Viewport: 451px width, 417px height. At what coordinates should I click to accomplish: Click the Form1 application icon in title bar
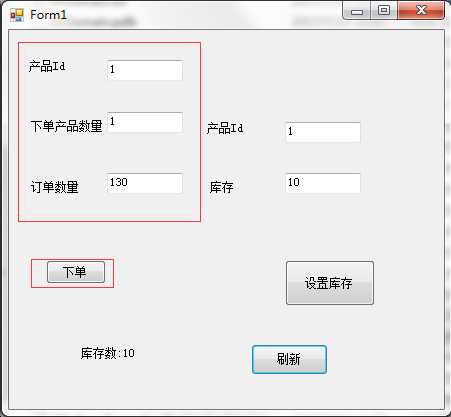tap(17, 15)
